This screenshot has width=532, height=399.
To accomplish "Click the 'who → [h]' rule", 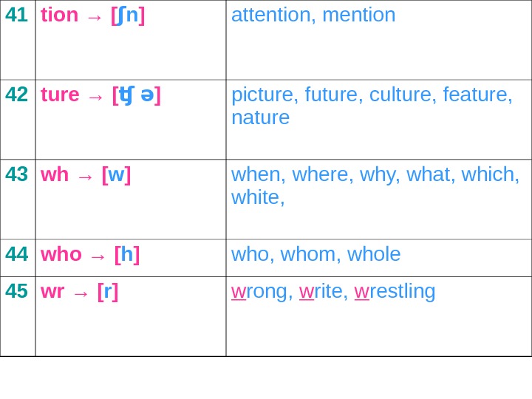I will point(90,254).
